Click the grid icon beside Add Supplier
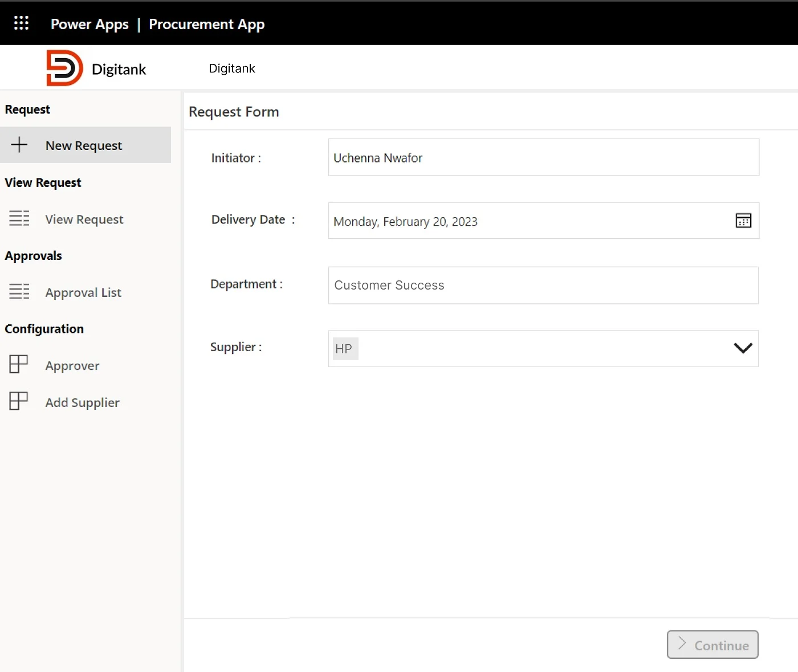 [19, 401]
